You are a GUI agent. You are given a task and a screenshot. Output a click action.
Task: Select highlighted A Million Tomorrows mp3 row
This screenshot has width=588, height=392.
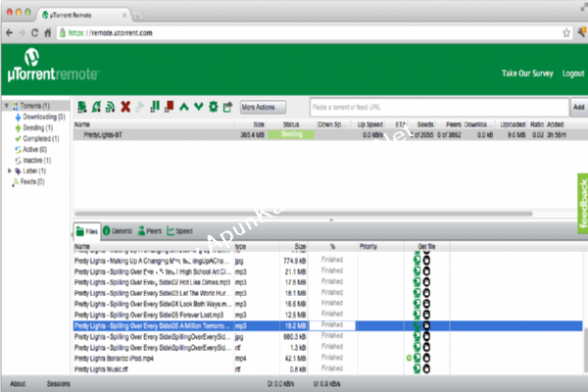coord(327,326)
